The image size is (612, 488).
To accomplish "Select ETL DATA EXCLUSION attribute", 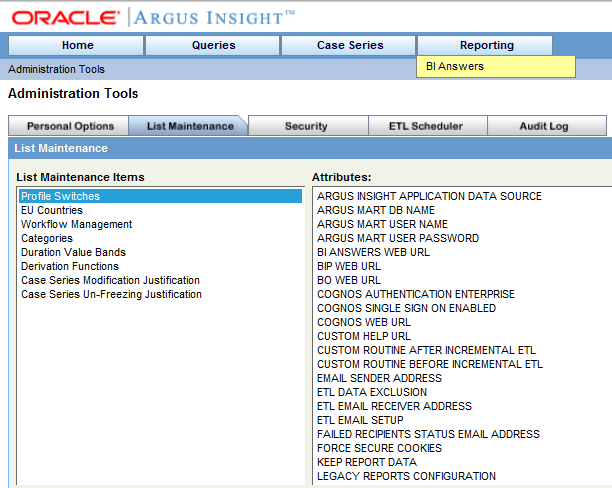I will point(372,392).
